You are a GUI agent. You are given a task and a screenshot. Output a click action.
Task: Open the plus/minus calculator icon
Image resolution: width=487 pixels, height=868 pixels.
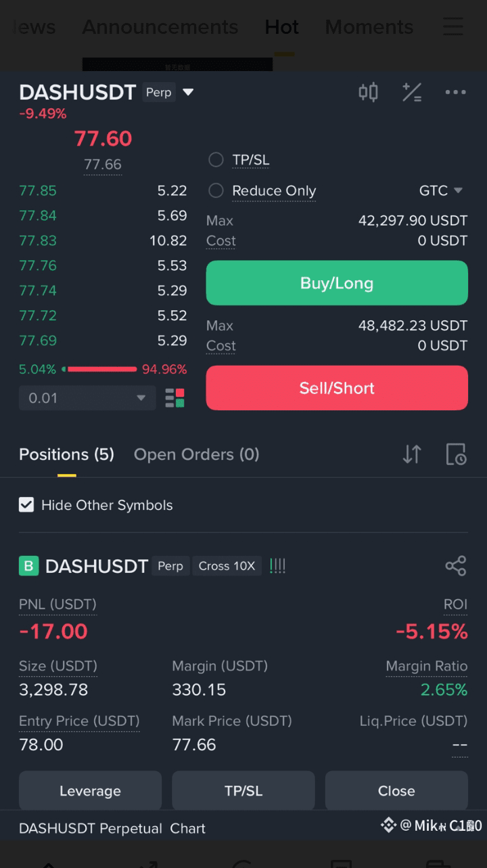tap(412, 92)
